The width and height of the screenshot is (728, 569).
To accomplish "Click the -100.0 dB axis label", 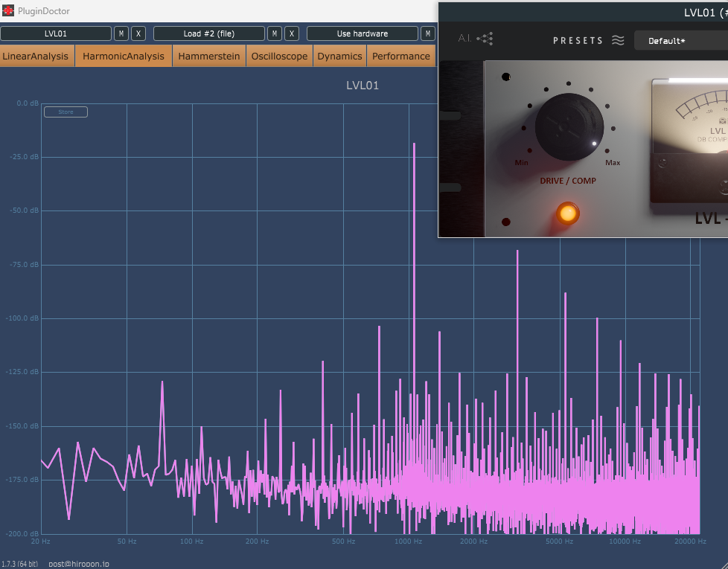I will tap(22, 318).
